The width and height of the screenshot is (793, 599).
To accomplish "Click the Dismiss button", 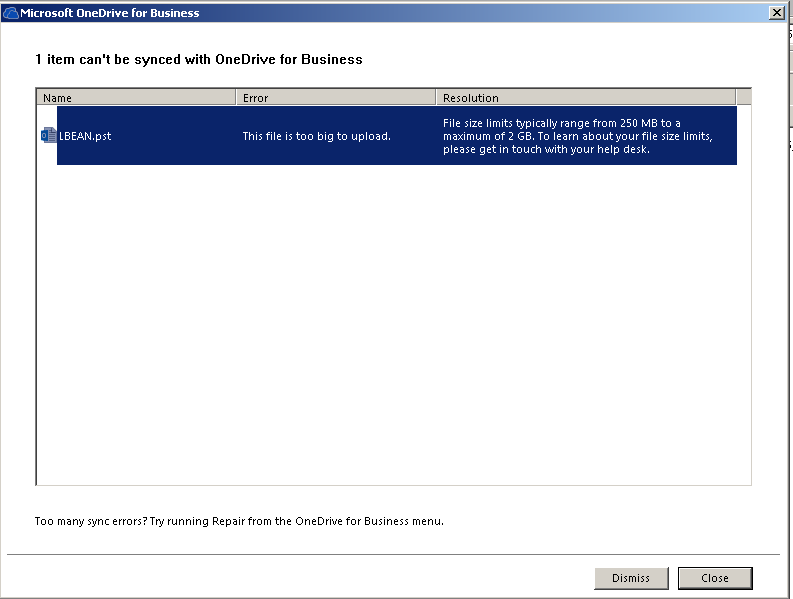I will coord(631,578).
